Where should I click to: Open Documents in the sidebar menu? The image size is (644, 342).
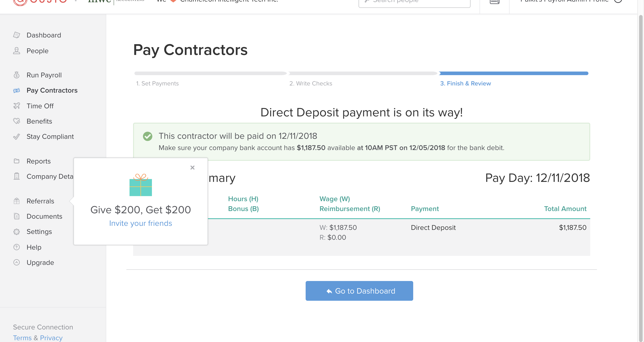[x=44, y=216]
